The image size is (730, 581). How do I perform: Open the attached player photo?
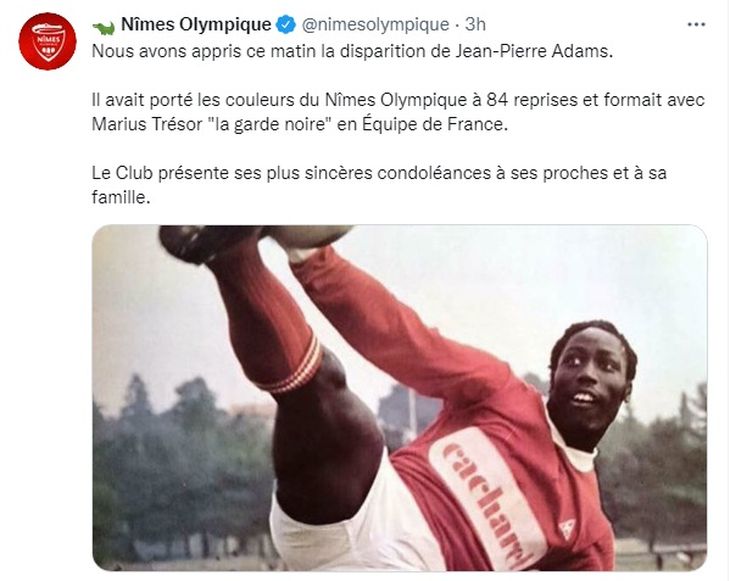pyautogui.click(x=399, y=398)
